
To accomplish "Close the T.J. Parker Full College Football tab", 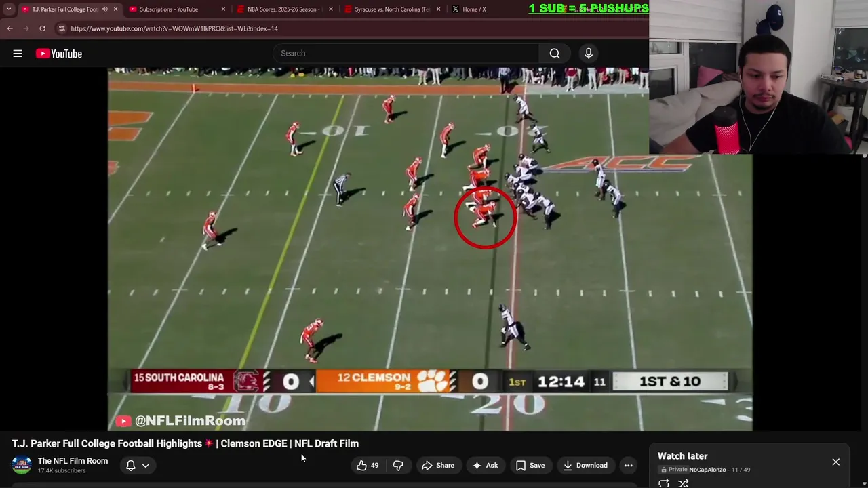I will click(x=115, y=9).
